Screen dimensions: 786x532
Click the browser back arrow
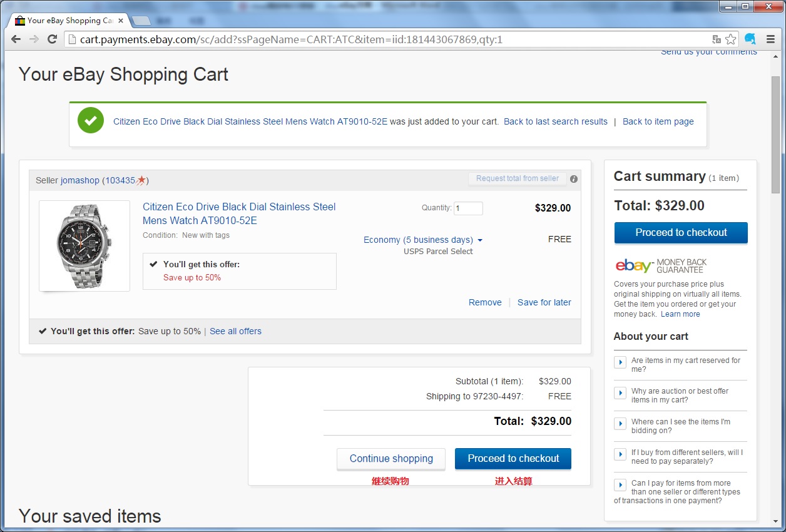(x=16, y=39)
